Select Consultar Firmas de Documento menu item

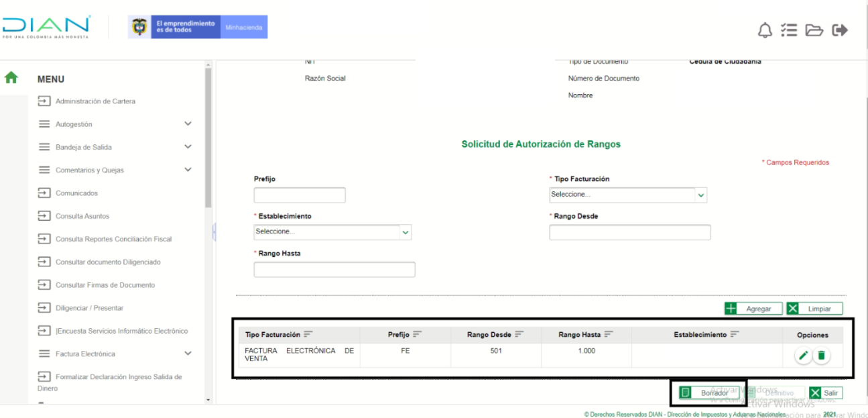point(105,285)
